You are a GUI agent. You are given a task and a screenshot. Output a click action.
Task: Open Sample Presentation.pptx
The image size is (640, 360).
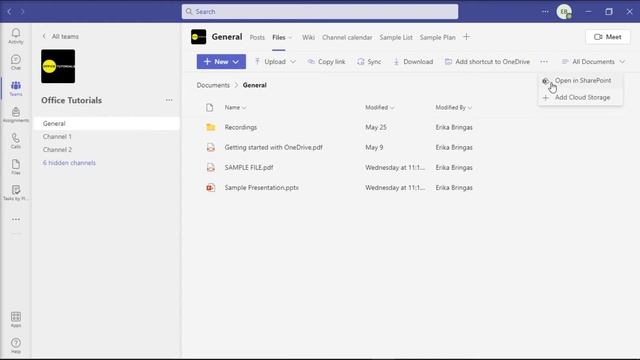click(x=262, y=188)
